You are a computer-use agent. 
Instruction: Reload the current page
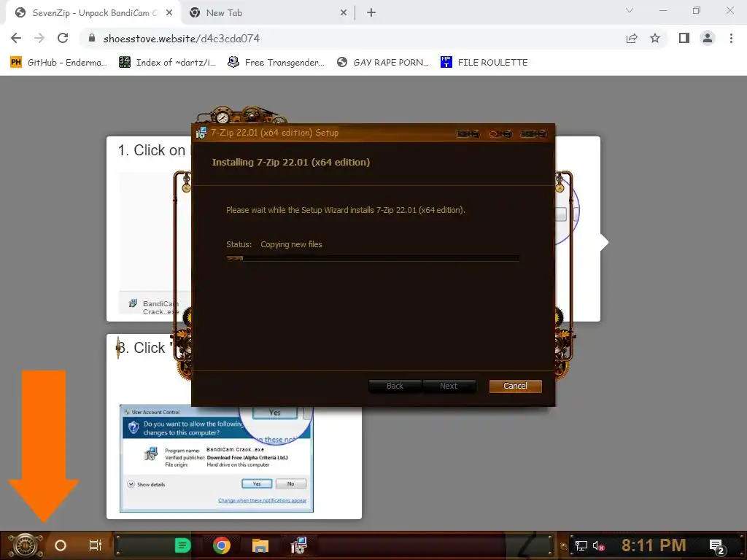point(63,38)
